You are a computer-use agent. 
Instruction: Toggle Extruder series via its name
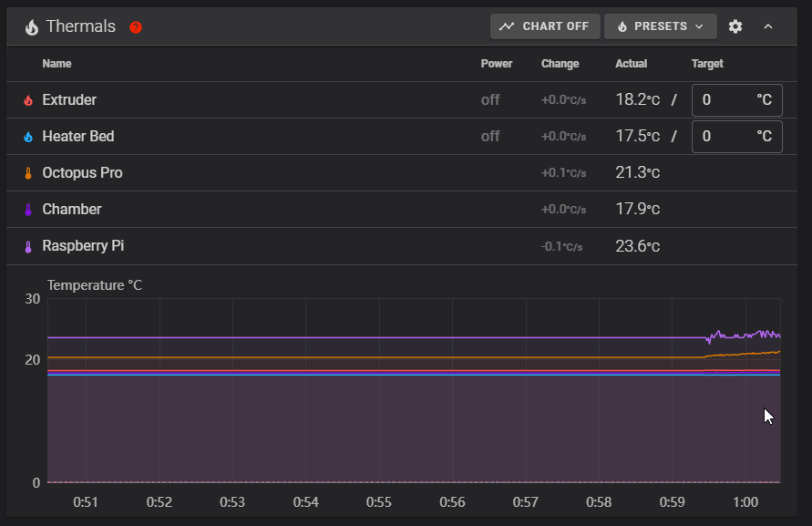69,100
